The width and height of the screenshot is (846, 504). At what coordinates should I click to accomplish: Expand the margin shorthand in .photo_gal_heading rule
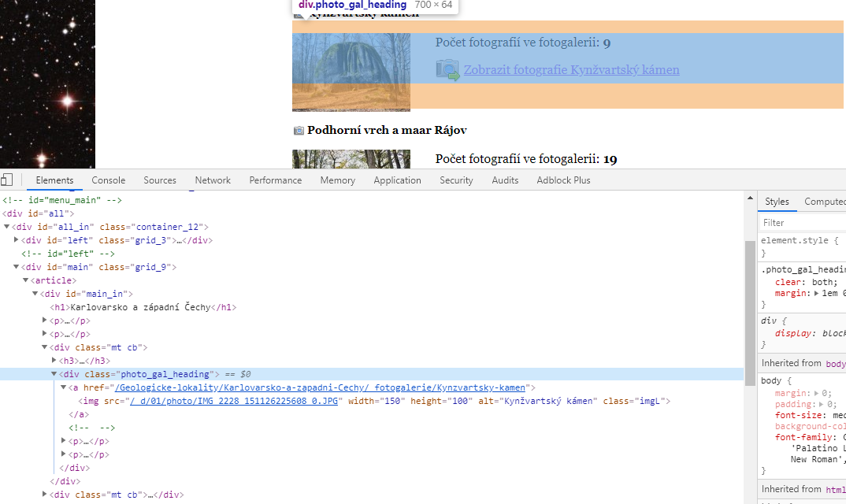pyautogui.click(x=816, y=294)
